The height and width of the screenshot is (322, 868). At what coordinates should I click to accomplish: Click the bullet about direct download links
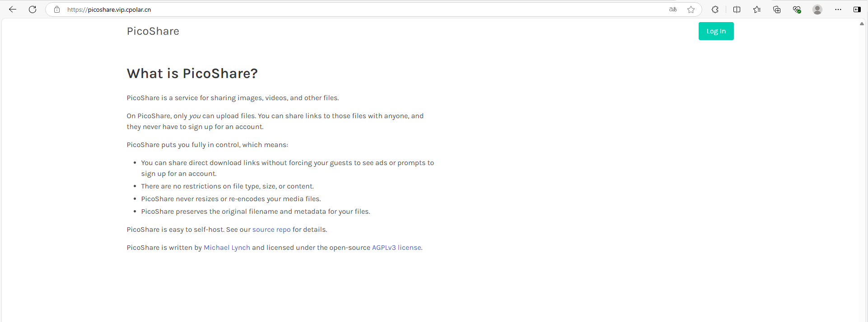click(287, 168)
